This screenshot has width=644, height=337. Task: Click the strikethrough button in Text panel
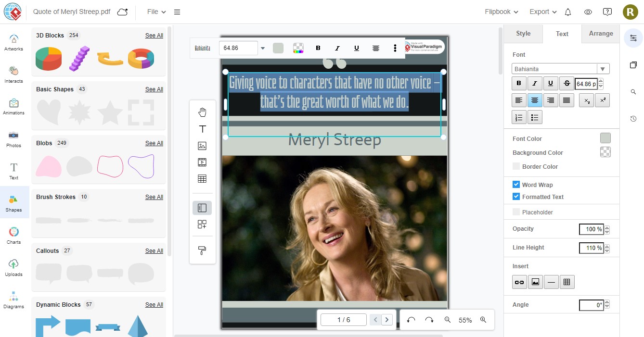(567, 84)
